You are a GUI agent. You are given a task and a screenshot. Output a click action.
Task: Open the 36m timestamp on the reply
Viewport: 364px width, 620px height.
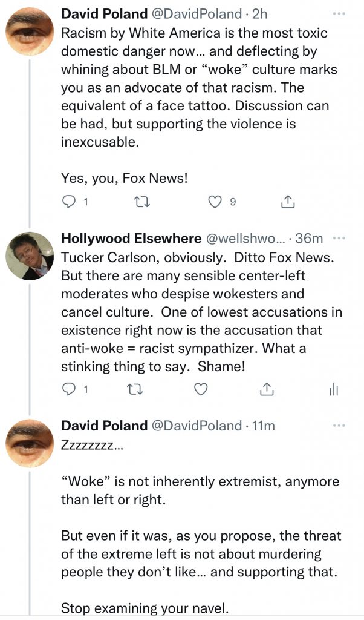(x=308, y=239)
